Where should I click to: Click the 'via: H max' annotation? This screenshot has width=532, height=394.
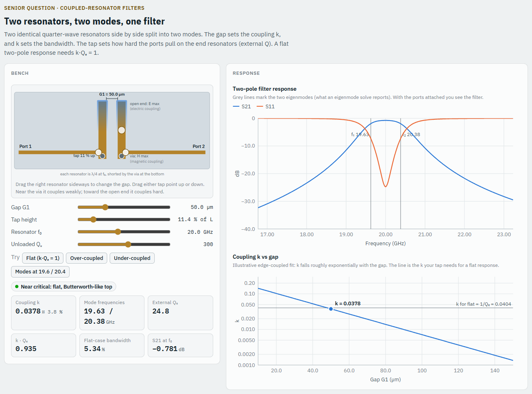pos(139,156)
